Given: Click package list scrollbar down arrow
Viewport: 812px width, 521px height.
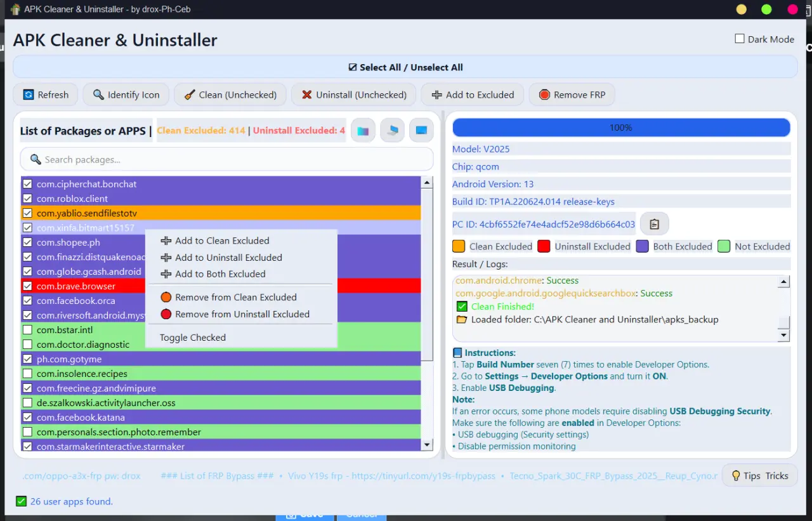Looking at the screenshot, I should [x=427, y=445].
